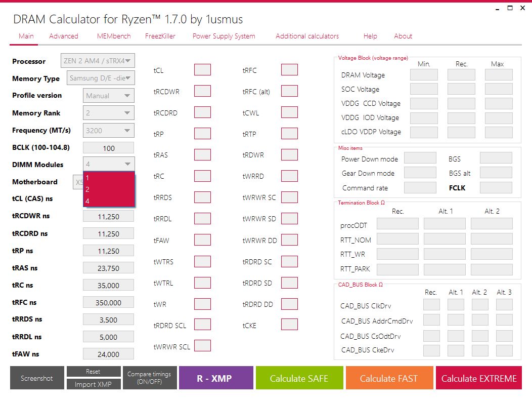Click the CAD_BUS ClkDrv Rec field
Viewport: 532px width, 400px height.
pyautogui.click(x=431, y=305)
